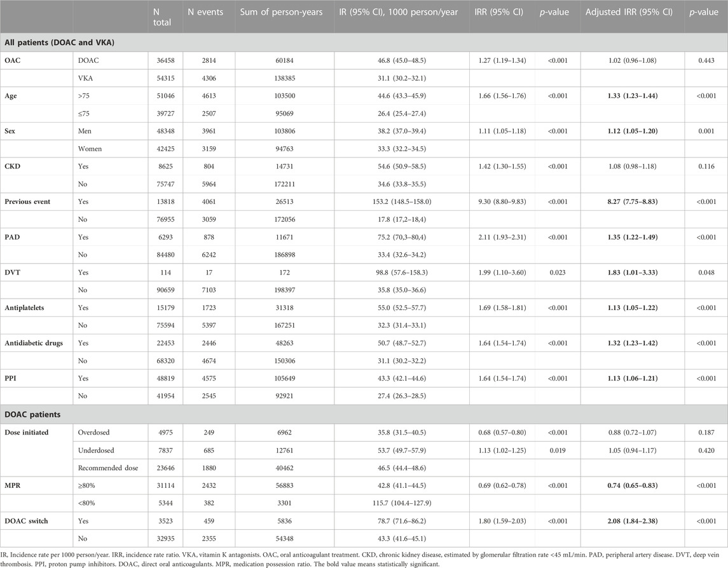Click the 'Adjusted IRR (95% CI)' header
The width and height of the screenshot is (728, 568).
pyautogui.click(x=629, y=13)
